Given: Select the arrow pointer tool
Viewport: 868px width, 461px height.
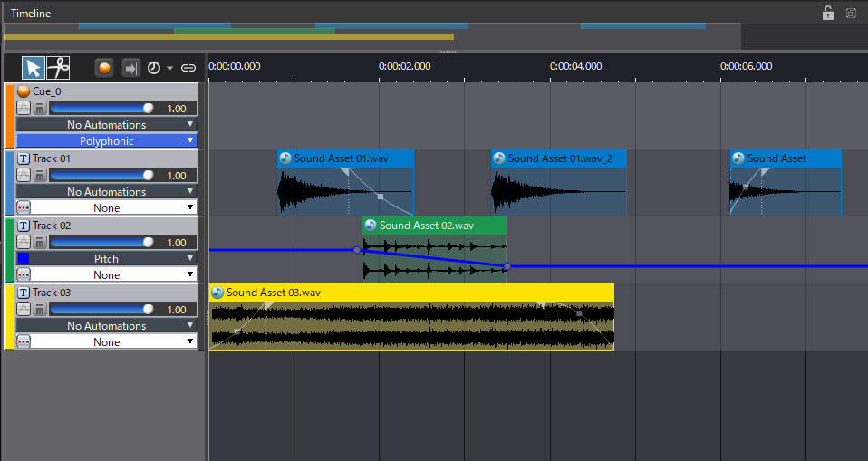Looking at the screenshot, I should [x=34, y=68].
